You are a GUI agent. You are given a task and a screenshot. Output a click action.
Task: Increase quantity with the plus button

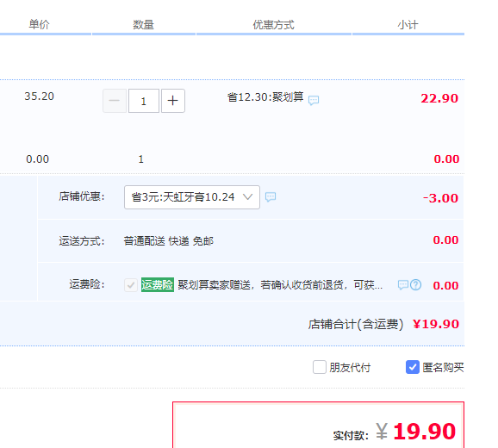[x=173, y=101]
